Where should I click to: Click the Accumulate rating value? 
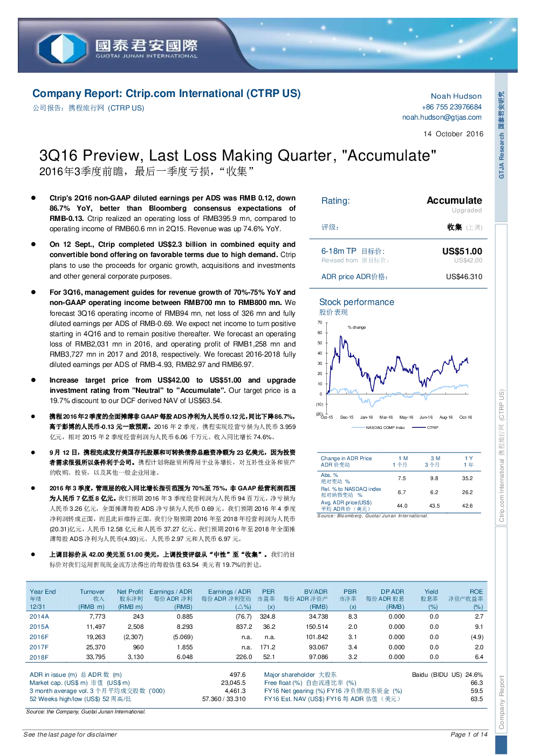454,200
